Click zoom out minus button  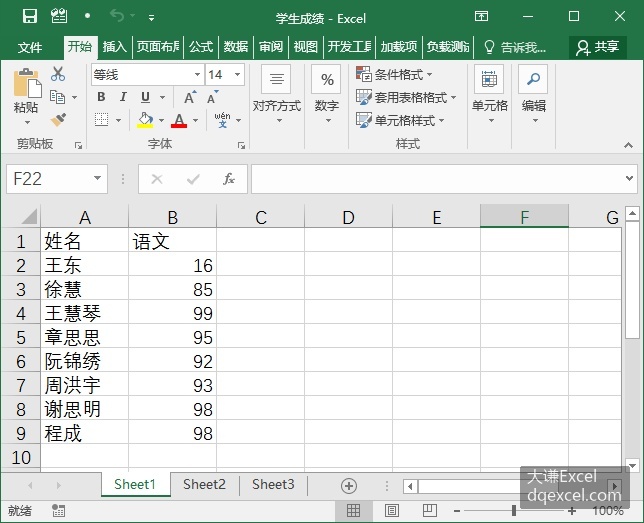pyautogui.click(x=457, y=511)
